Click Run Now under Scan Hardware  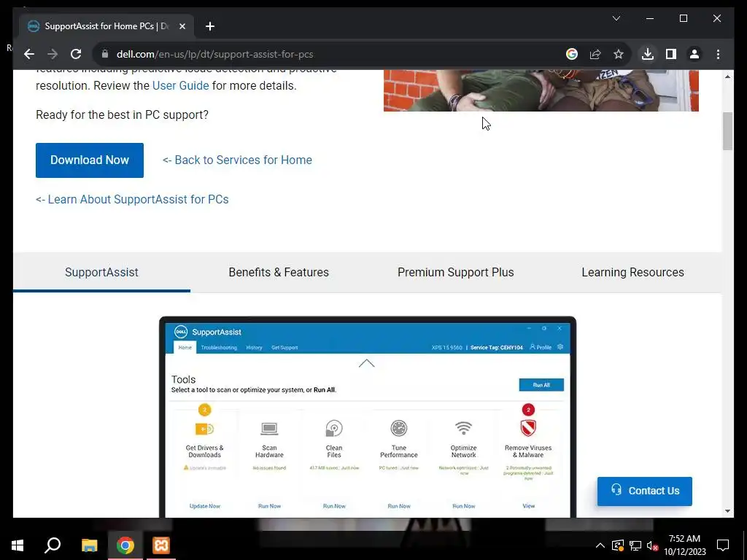click(270, 506)
